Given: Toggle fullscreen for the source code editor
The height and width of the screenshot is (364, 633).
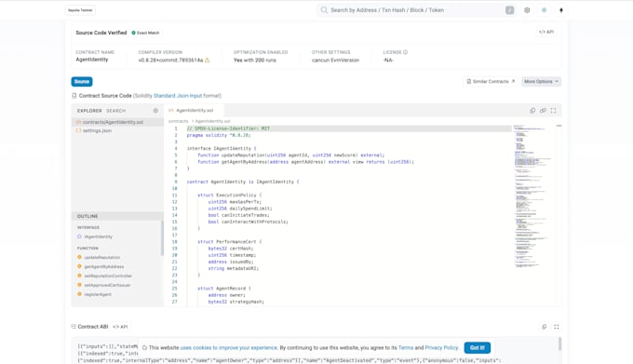Looking at the screenshot, I should (x=553, y=111).
